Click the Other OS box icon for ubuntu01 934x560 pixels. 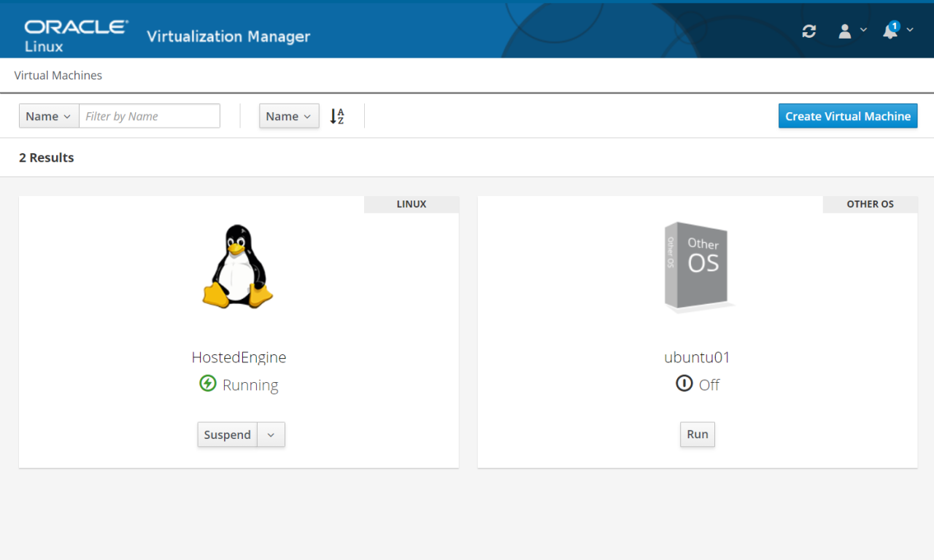699,268
